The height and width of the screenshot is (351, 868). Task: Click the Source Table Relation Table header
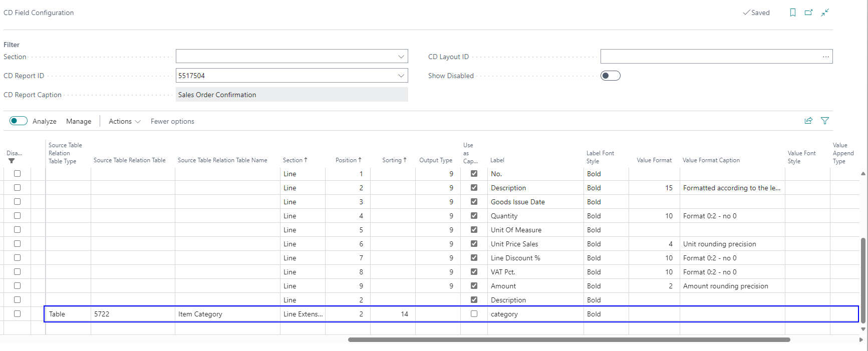point(129,160)
